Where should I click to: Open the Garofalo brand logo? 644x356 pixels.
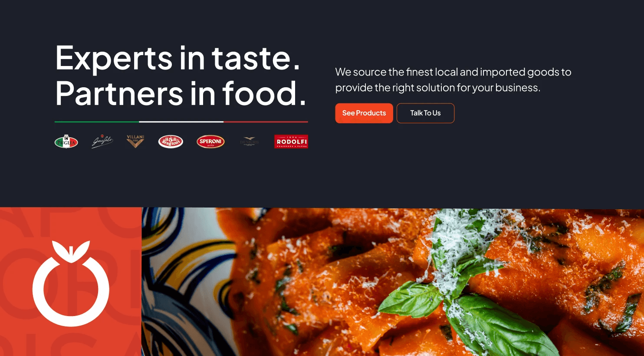102,142
